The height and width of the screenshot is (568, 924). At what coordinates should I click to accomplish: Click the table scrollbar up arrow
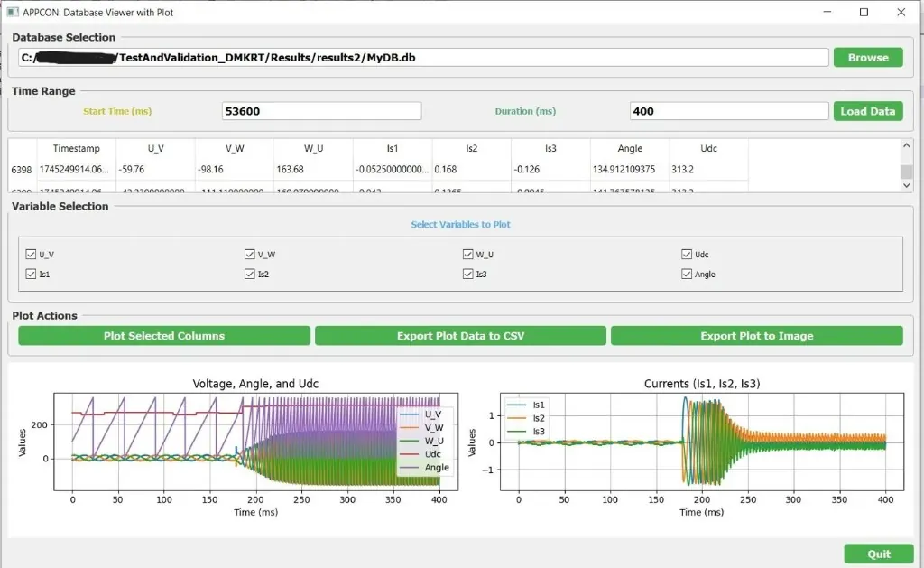point(906,145)
